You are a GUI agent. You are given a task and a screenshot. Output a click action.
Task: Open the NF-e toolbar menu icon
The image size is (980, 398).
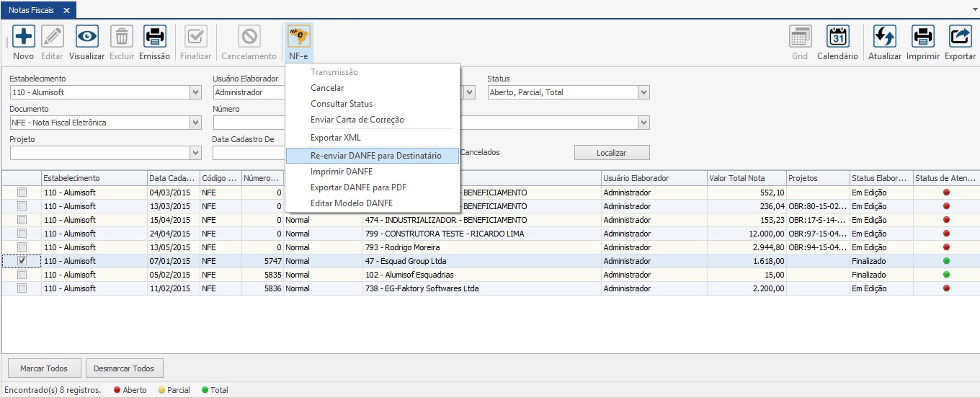298,37
